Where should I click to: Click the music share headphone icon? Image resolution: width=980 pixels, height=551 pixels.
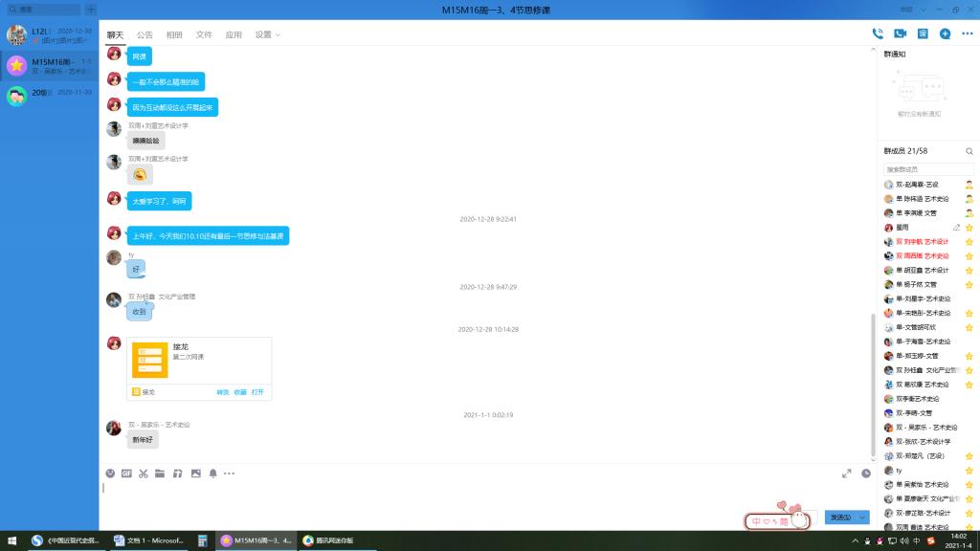[x=177, y=473]
